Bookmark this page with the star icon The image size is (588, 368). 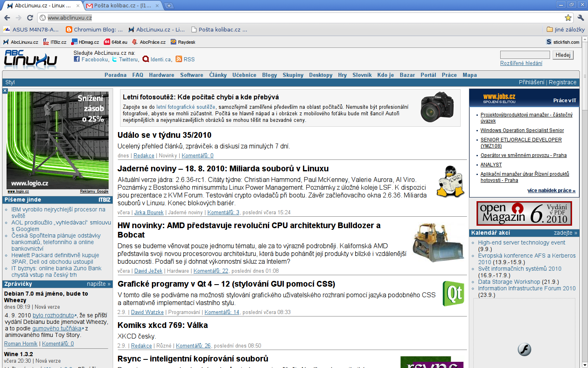coord(568,18)
